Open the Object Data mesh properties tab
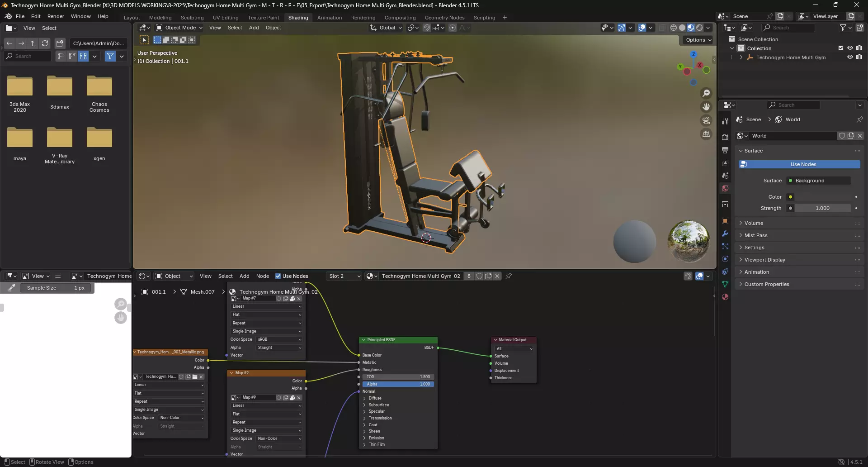Viewport: 868px width, 467px height. [x=725, y=284]
